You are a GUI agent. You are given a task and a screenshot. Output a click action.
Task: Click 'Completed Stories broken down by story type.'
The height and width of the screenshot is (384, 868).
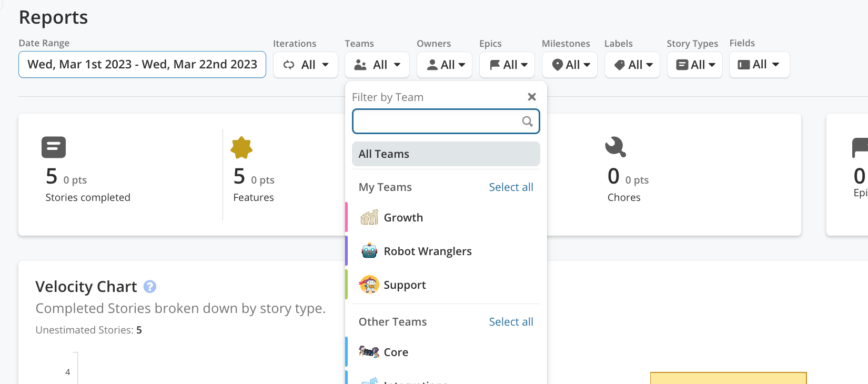tap(180, 308)
